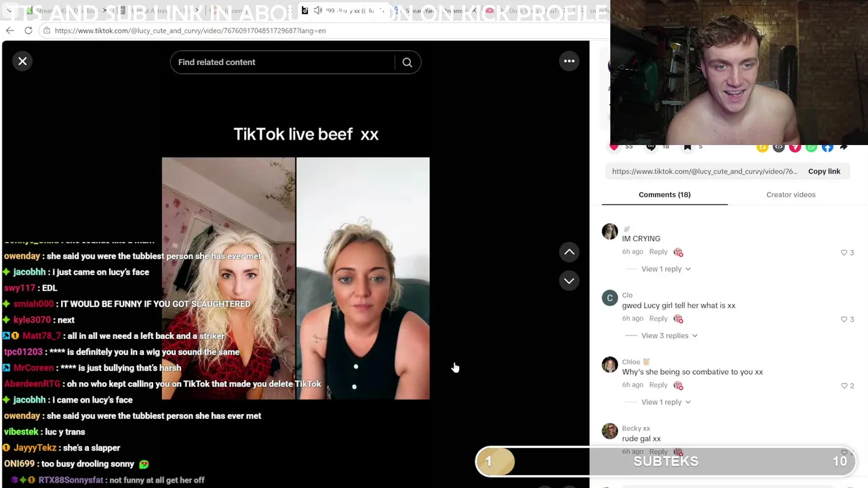Share video to Facebook
The width and height of the screenshot is (868, 488).
[827, 147]
